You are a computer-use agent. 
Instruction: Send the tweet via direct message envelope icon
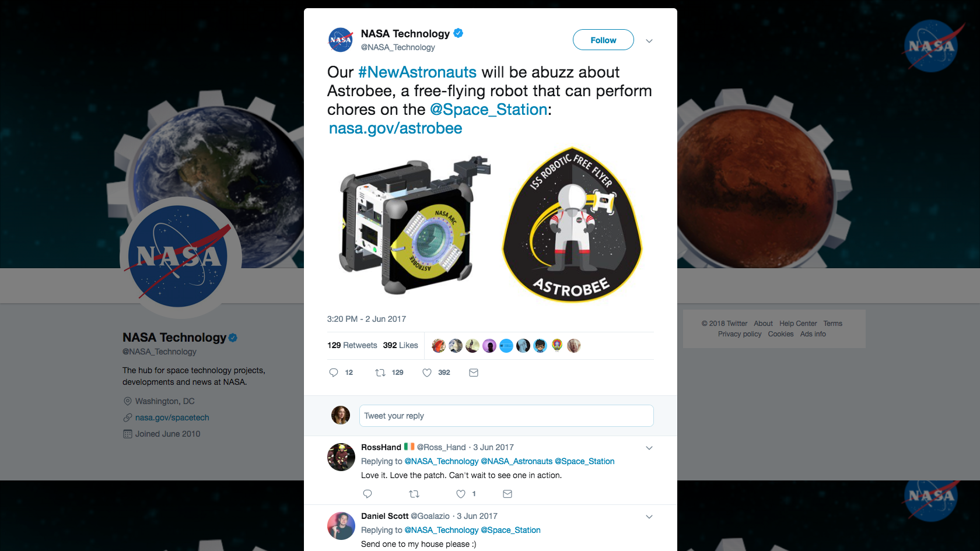coord(474,373)
